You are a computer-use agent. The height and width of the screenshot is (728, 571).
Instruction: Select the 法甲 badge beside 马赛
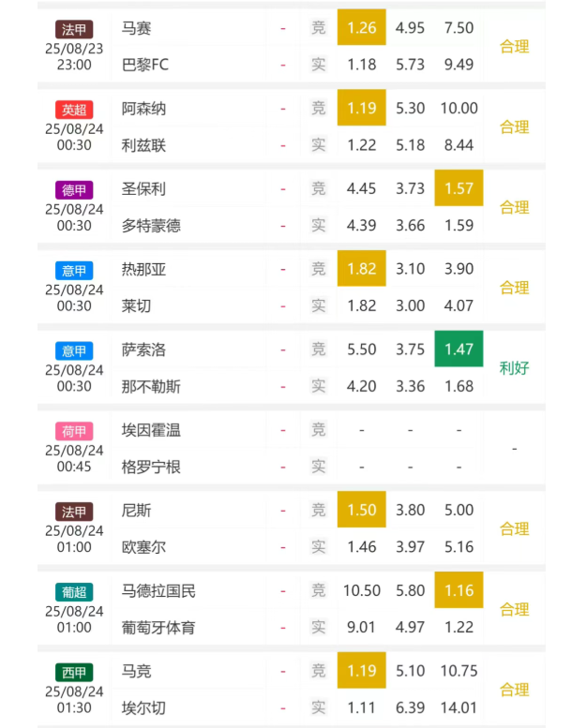point(74,29)
